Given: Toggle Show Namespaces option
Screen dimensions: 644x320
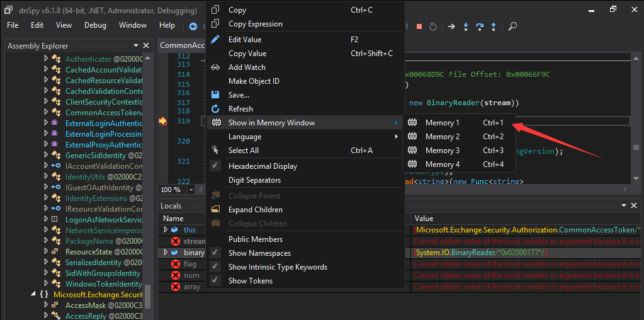Looking at the screenshot, I should 305,253.
